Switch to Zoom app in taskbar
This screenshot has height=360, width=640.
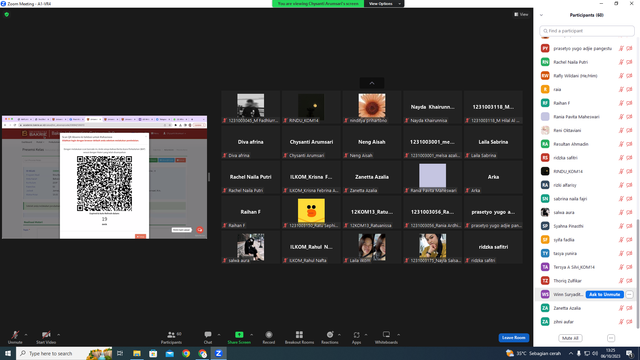click(219, 353)
